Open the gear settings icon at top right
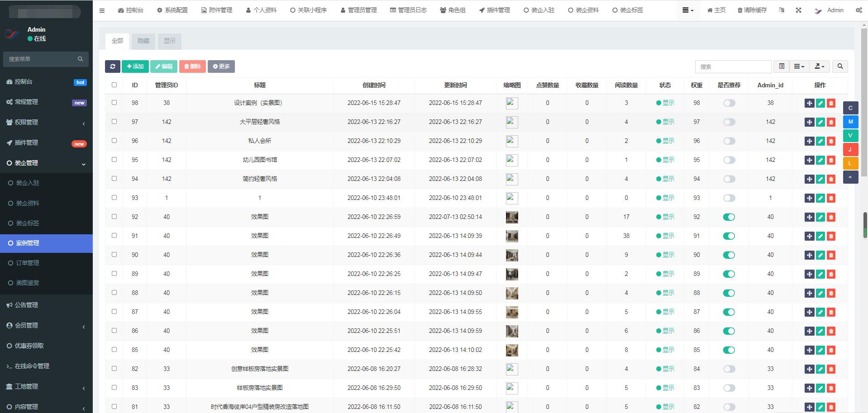This screenshot has width=868, height=413. (x=858, y=10)
